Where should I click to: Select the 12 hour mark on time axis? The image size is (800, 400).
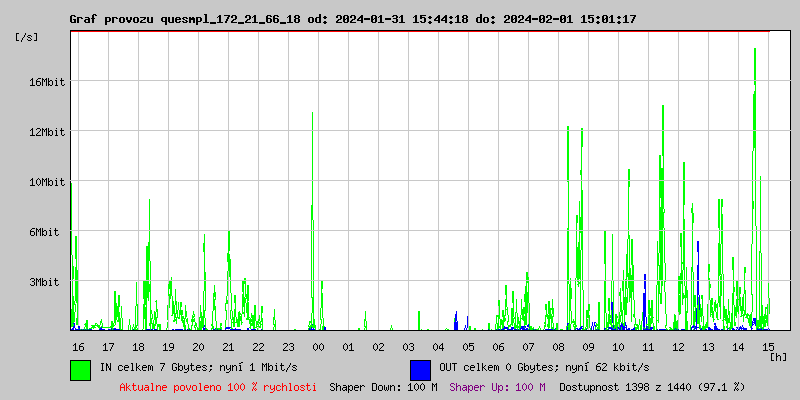678,346
